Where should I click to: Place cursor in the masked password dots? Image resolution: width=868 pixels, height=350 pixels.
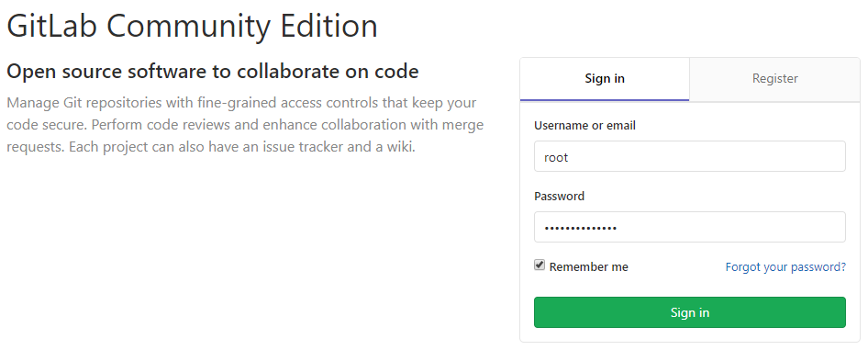[x=580, y=228]
